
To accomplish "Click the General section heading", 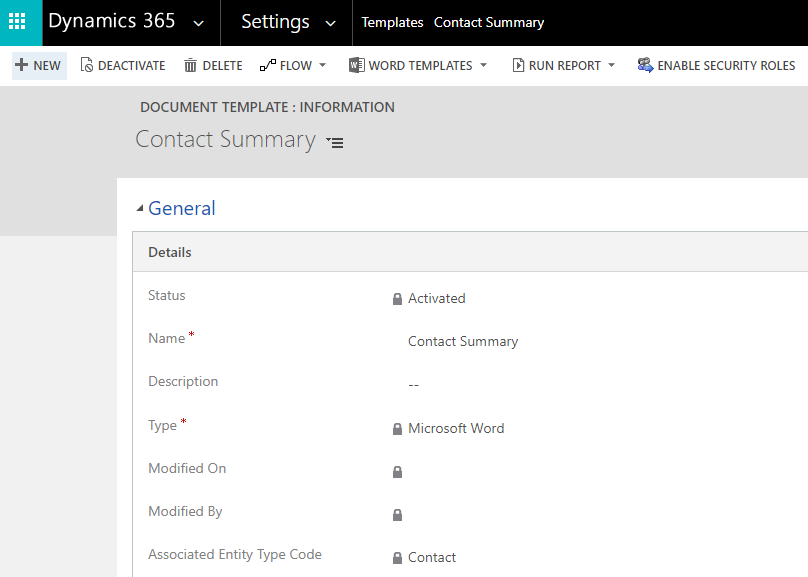I will [182, 208].
